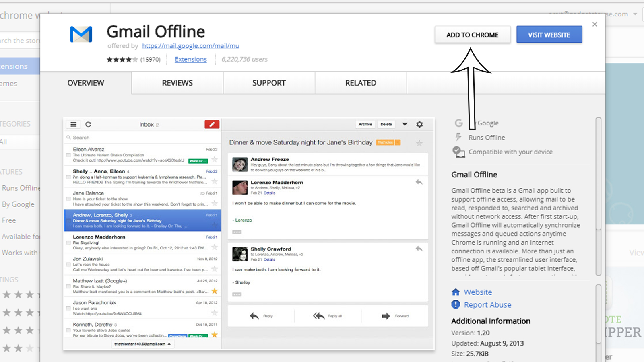
Task: Close the Gmail Offline dialog
Action: tap(594, 24)
